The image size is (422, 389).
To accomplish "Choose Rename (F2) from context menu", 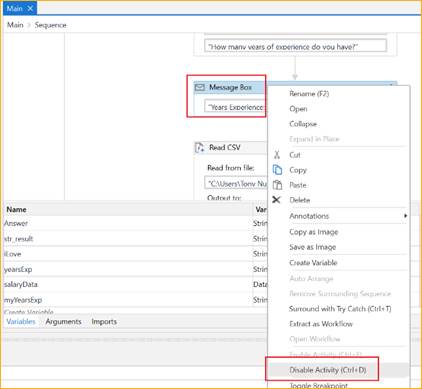I will pos(309,94).
